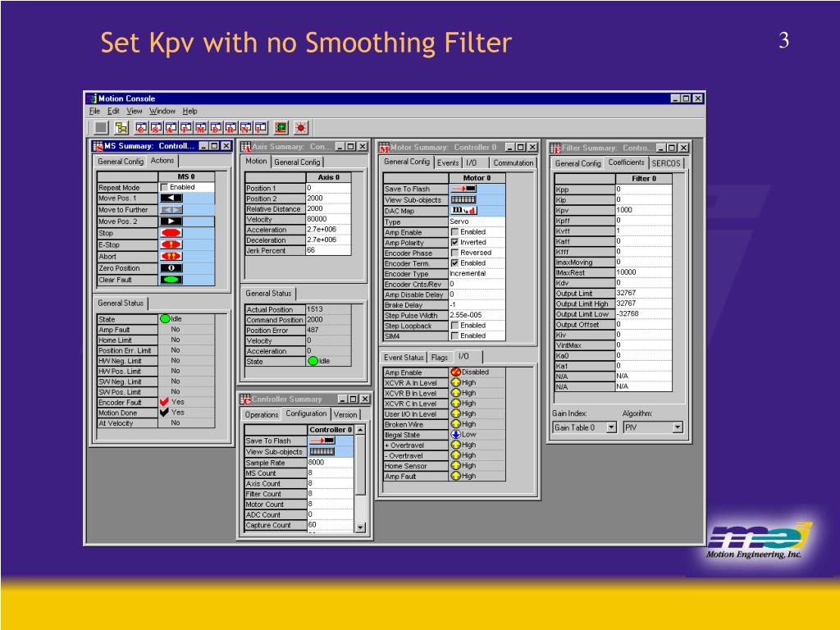
Task: Switch to Actions tab in MS Summary
Action: pyautogui.click(x=162, y=160)
